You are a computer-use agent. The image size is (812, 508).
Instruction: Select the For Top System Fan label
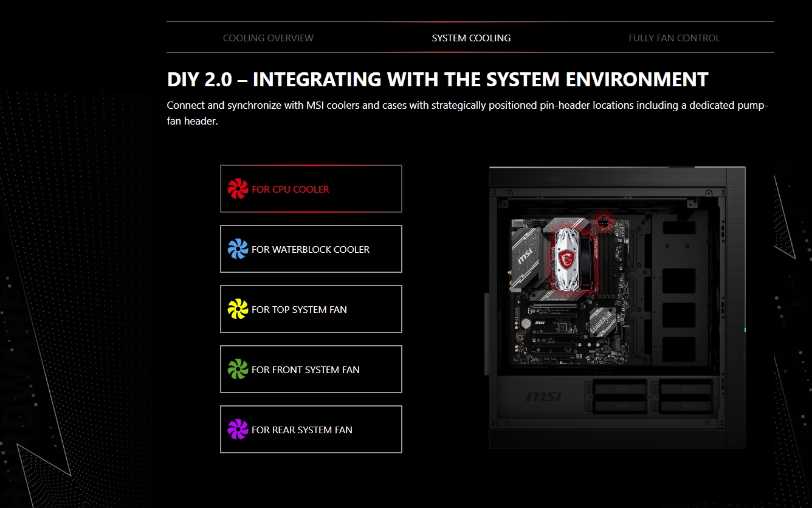pos(299,310)
